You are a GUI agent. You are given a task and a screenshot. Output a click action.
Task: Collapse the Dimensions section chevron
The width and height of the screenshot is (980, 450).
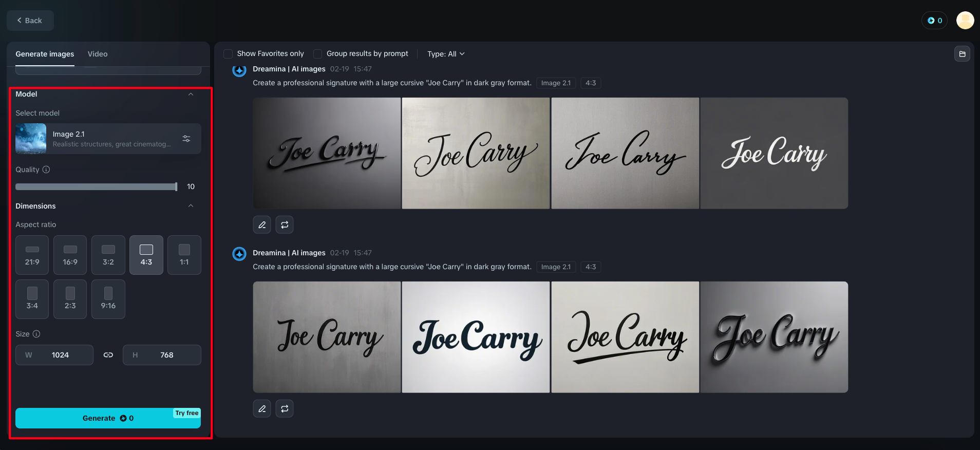click(191, 206)
